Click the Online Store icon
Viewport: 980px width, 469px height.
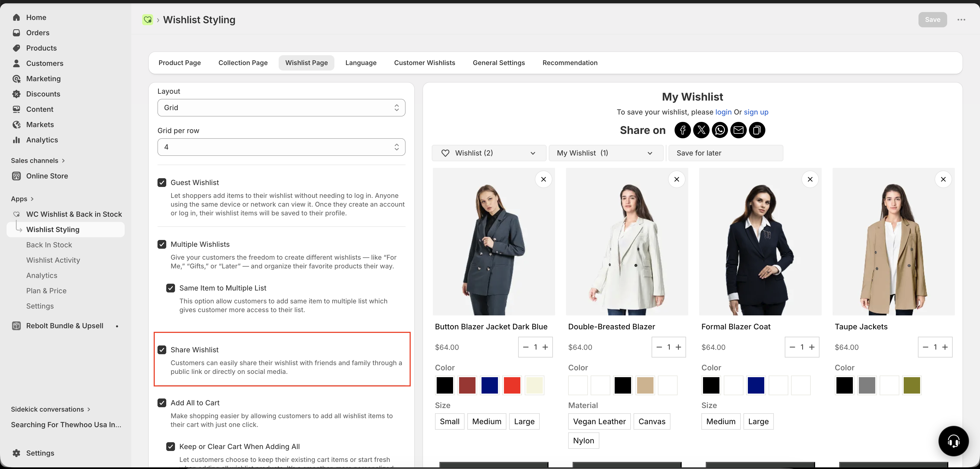pos(16,176)
